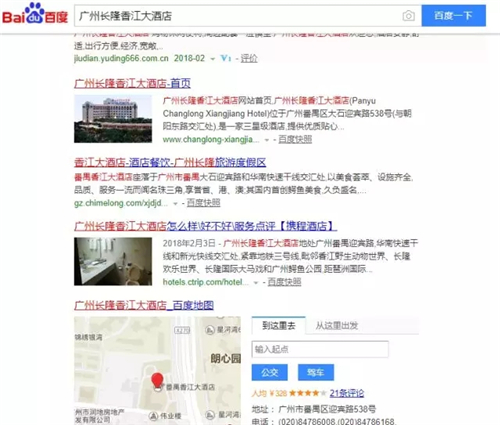Image resolution: width=500 pixels, height=425 pixels.
Task: Click the 伟业楼 map marker icon
Action: click(x=153, y=415)
